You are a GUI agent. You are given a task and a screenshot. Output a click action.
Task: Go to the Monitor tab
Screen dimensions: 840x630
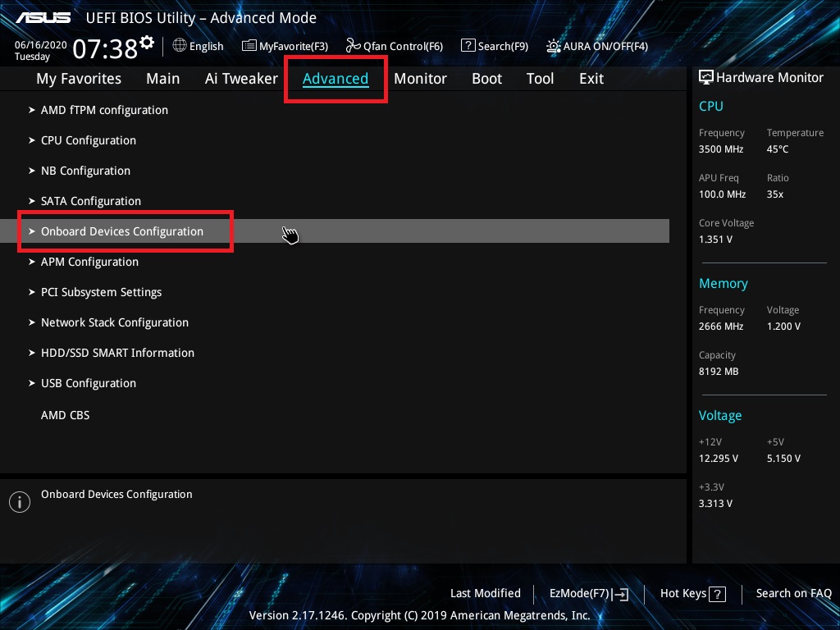(x=420, y=79)
